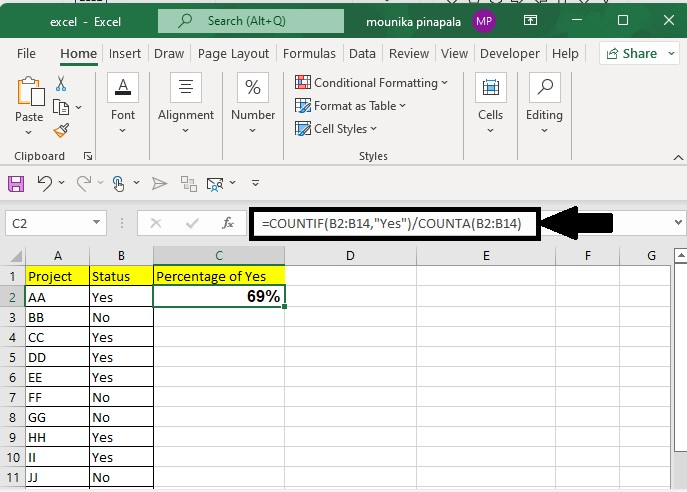Open the File tab
The height and width of the screenshot is (492, 687).
[x=26, y=53]
